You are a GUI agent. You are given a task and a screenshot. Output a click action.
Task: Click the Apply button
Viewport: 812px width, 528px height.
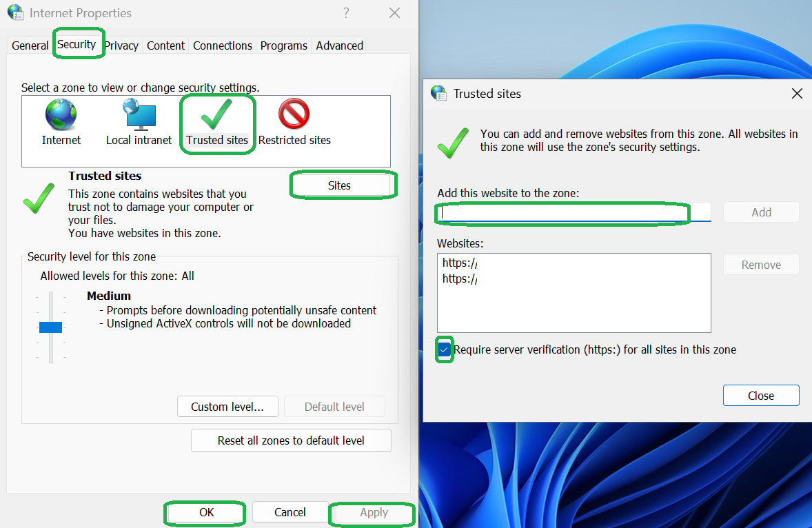click(x=374, y=512)
